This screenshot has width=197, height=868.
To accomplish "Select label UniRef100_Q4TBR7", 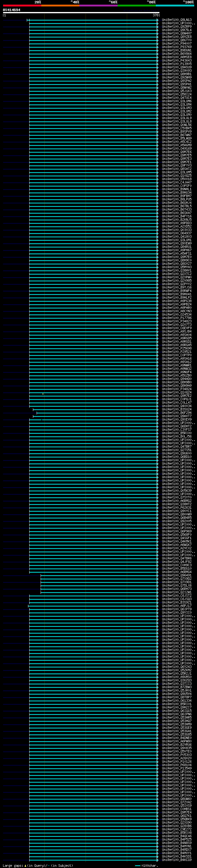I will [177, 447].
